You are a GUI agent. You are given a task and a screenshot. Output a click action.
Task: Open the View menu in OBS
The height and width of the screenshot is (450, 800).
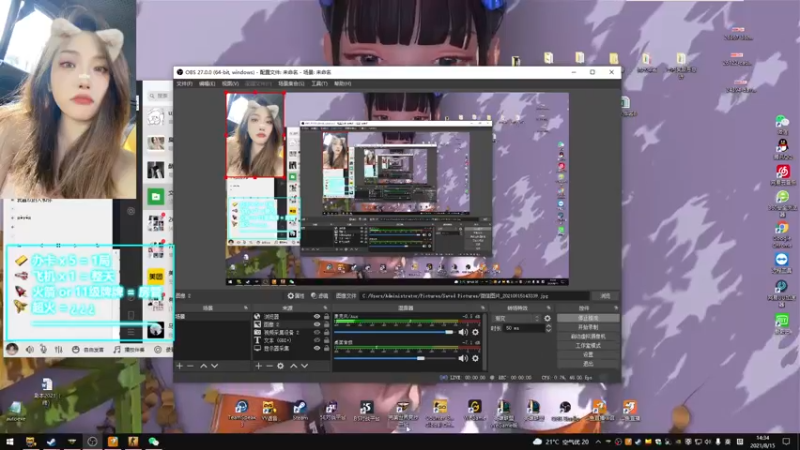(230, 84)
